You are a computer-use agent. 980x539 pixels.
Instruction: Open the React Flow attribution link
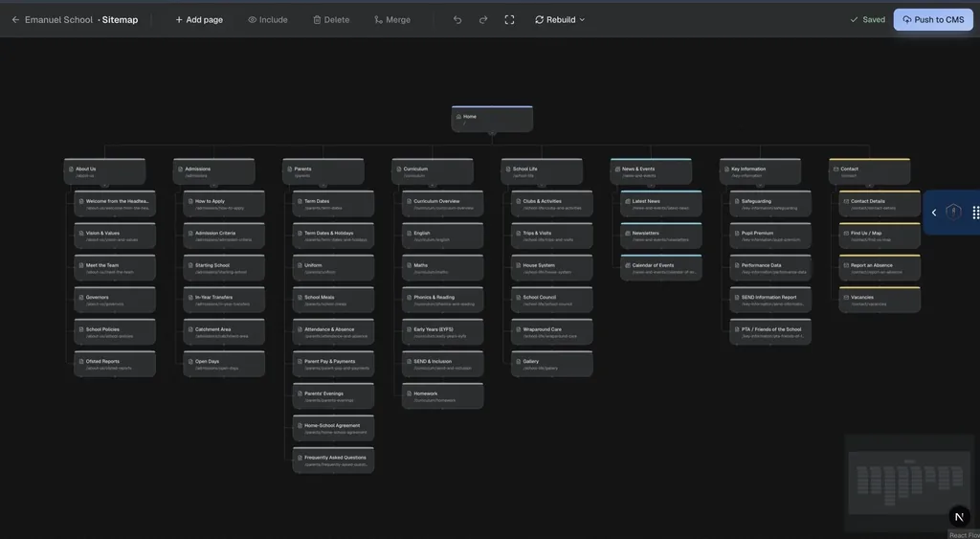965,535
